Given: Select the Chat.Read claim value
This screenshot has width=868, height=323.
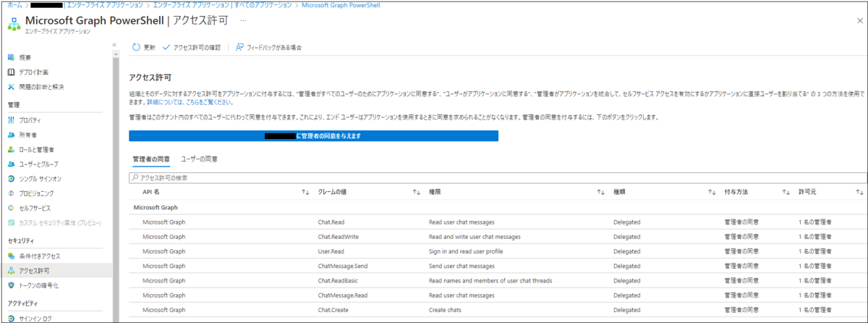Looking at the screenshot, I should pyautogui.click(x=333, y=222).
